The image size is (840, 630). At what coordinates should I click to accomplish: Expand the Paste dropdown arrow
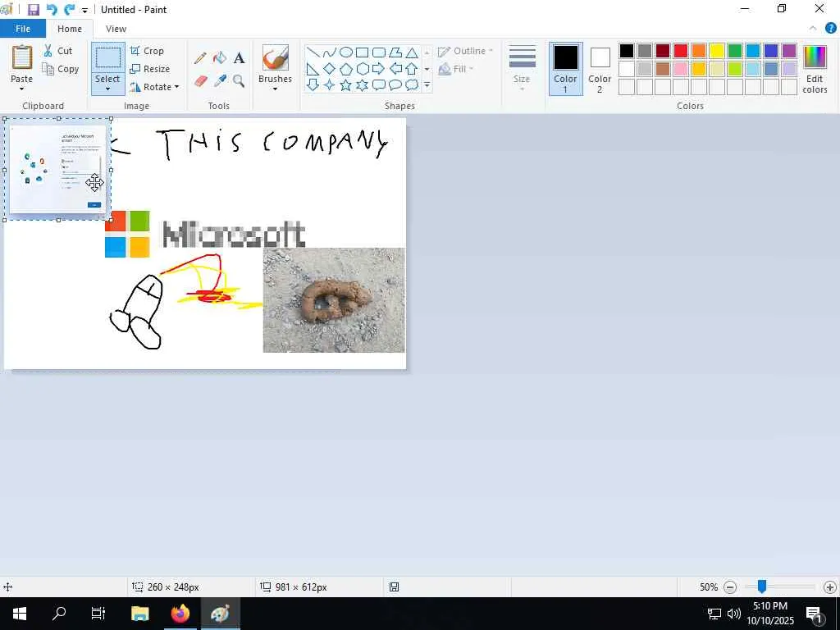(21, 89)
